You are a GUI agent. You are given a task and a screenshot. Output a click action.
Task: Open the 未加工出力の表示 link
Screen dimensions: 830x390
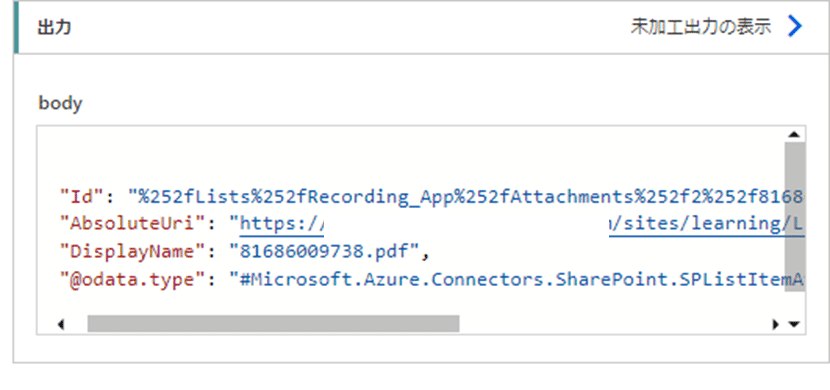point(701,27)
